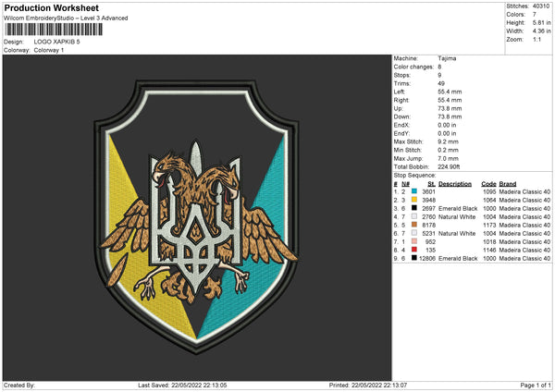The image size is (555, 392).
Task: Pick the white swatch beside 5231 stitches
Action: point(414,233)
